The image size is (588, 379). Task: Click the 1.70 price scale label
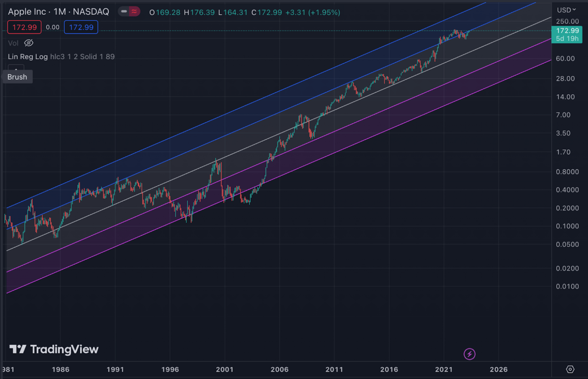tap(563, 152)
